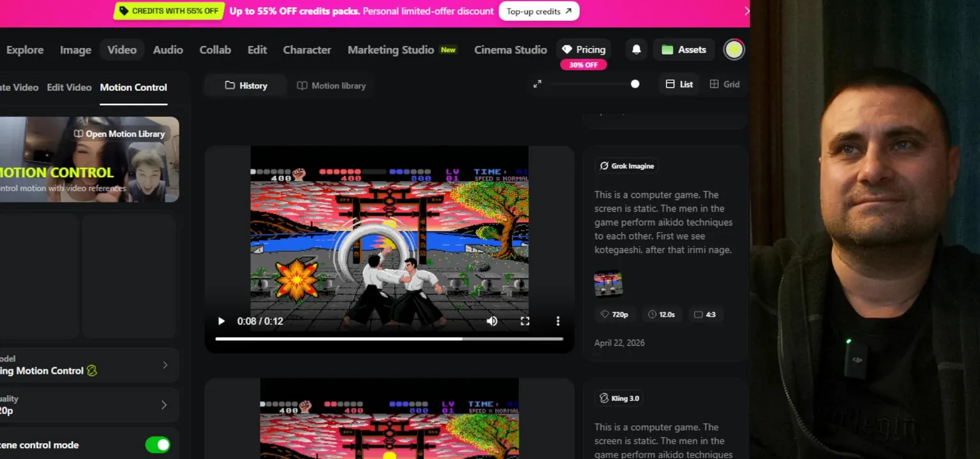980x459 pixels.
Task: Click the Grok Imagine prompt text
Action: pos(663,222)
